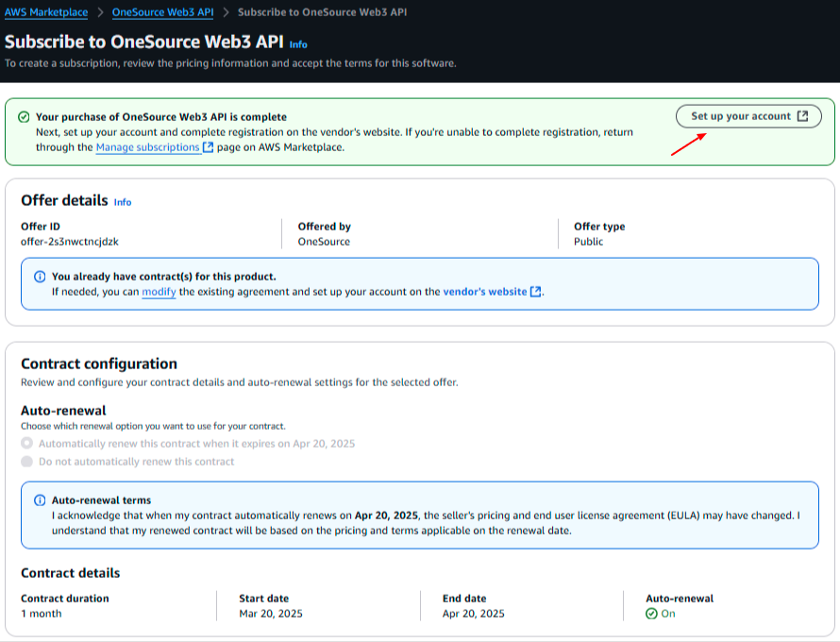Click the Public offer type value
The width and height of the screenshot is (840, 642).
point(588,242)
